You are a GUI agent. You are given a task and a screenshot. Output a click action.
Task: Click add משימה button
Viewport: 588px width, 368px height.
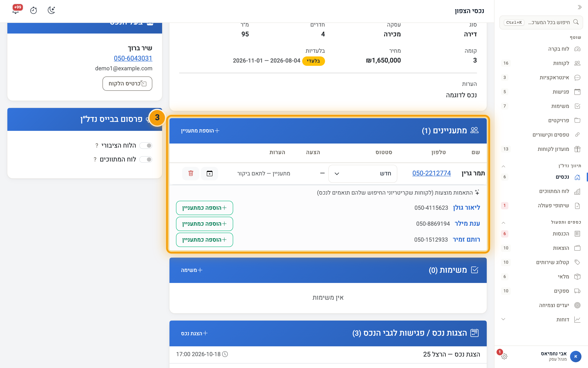pos(192,270)
